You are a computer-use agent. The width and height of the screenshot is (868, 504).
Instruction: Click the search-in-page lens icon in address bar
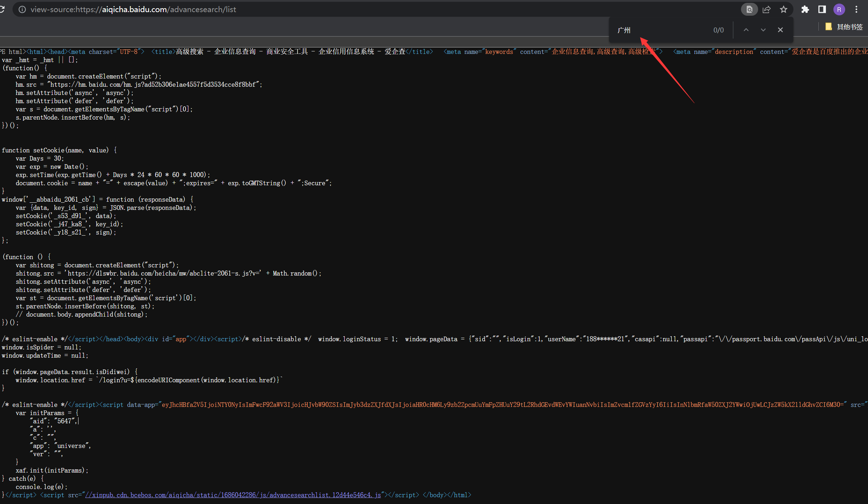(749, 9)
